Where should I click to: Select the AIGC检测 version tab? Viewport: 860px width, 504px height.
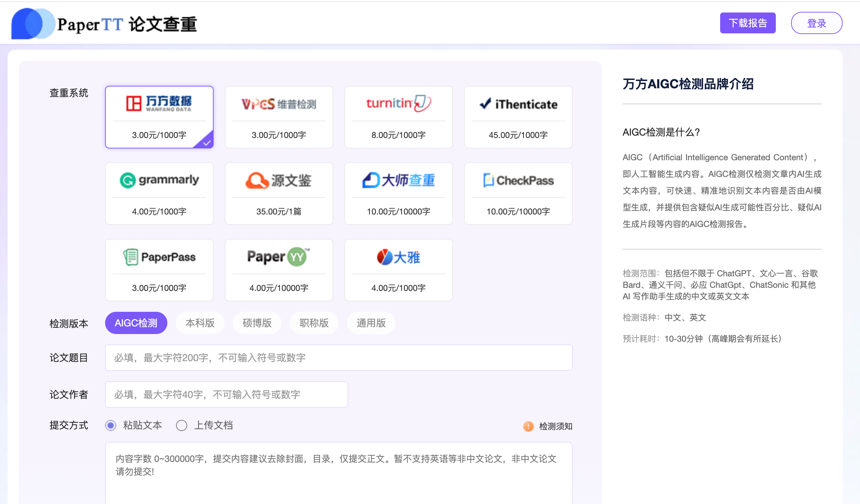point(136,323)
